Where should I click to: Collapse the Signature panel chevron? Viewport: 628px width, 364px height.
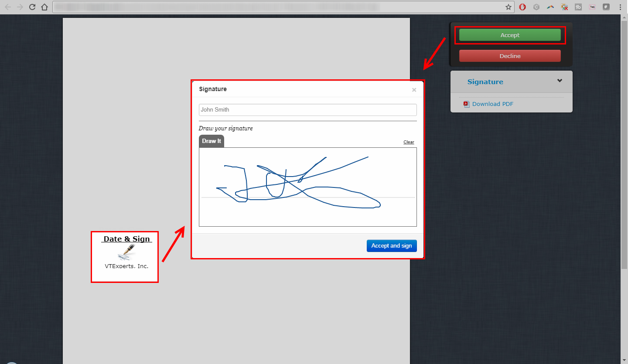(560, 81)
